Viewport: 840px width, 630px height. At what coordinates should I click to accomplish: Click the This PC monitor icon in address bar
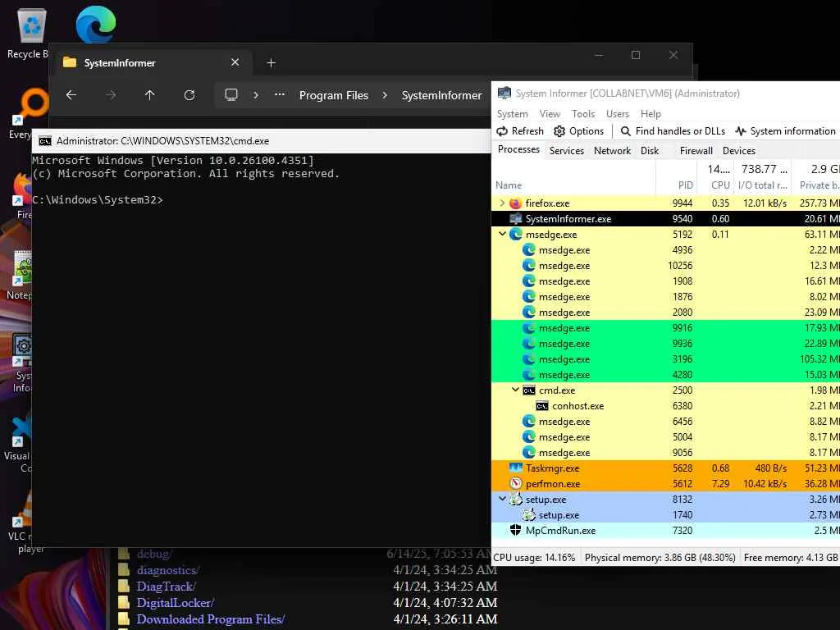click(231, 95)
